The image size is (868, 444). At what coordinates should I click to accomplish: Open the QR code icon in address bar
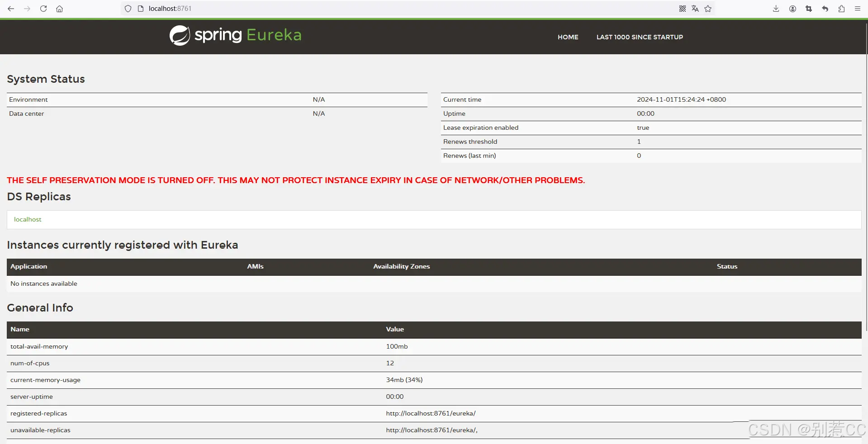(683, 9)
